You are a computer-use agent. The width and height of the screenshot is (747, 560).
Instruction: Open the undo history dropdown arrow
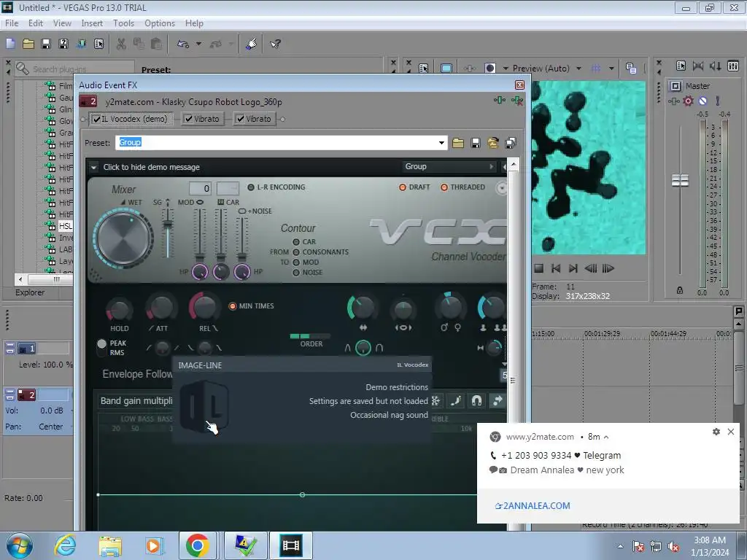point(198,44)
